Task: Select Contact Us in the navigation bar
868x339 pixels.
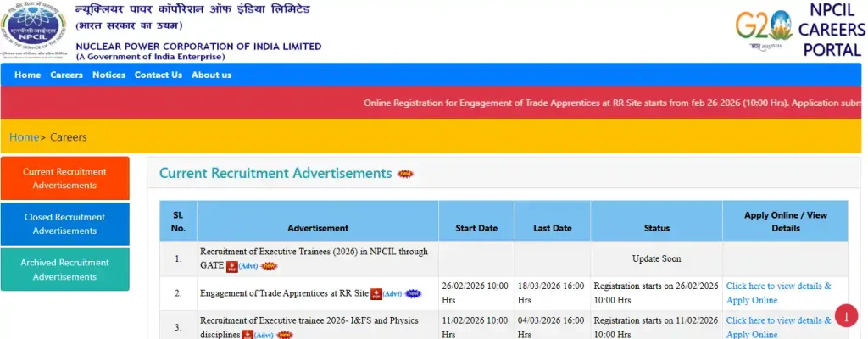Action: [158, 75]
